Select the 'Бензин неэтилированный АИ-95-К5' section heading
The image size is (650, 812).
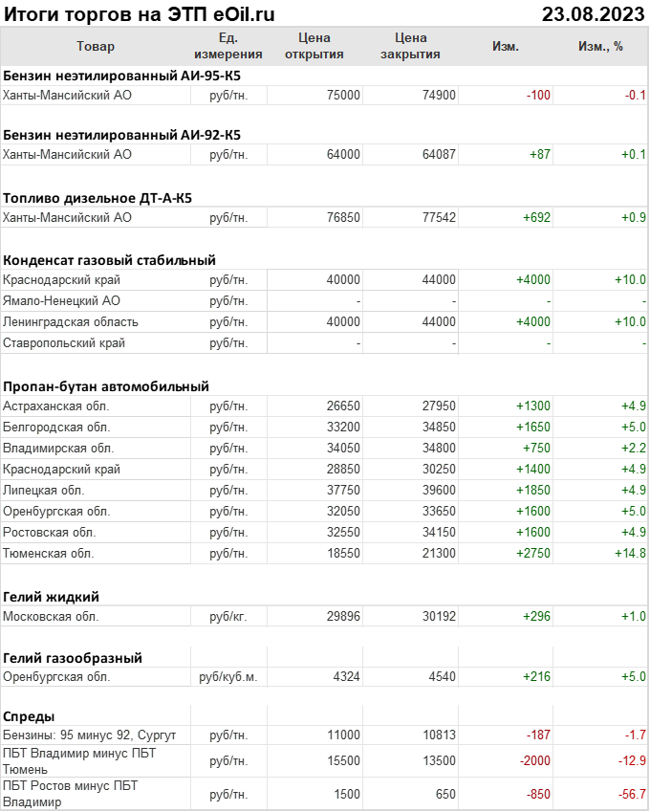coord(121,74)
